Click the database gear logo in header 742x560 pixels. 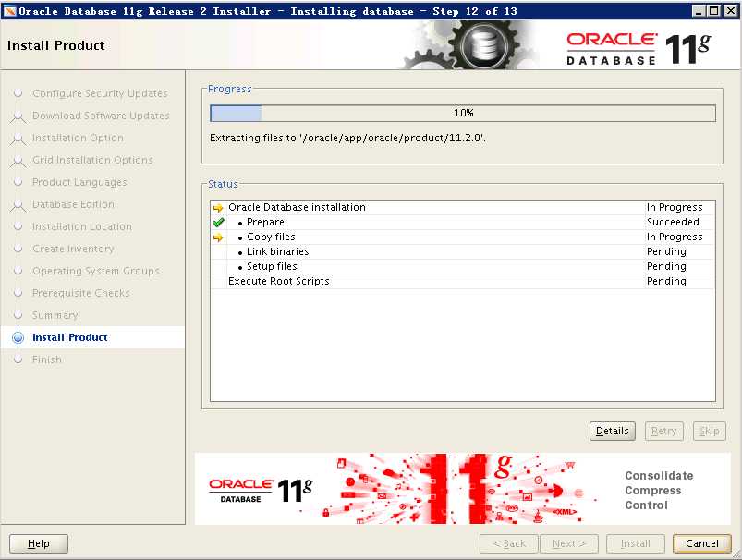tap(482, 45)
